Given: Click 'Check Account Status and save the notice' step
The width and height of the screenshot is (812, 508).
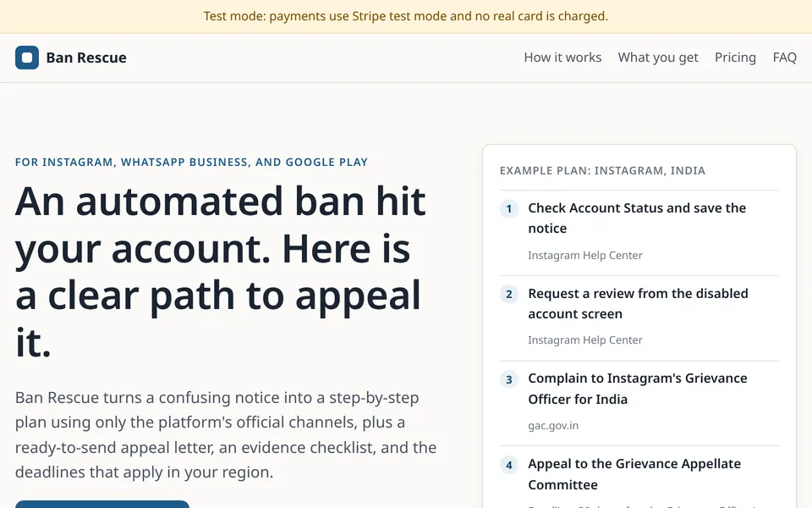Looking at the screenshot, I should (x=637, y=218).
